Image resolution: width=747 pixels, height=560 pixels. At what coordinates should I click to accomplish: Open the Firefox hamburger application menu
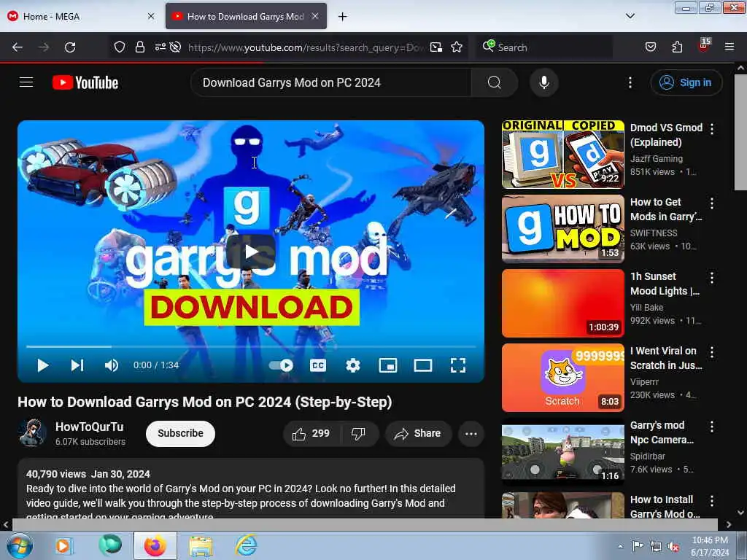point(729,47)
